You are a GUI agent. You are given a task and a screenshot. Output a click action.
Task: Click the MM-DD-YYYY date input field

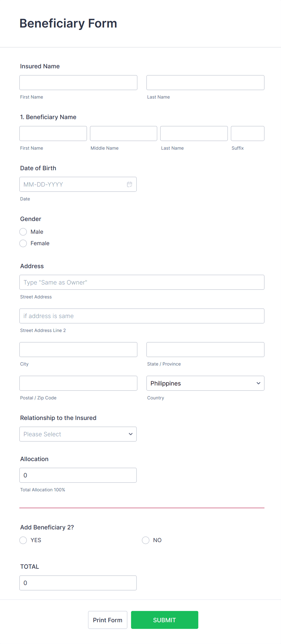[73, 184]
